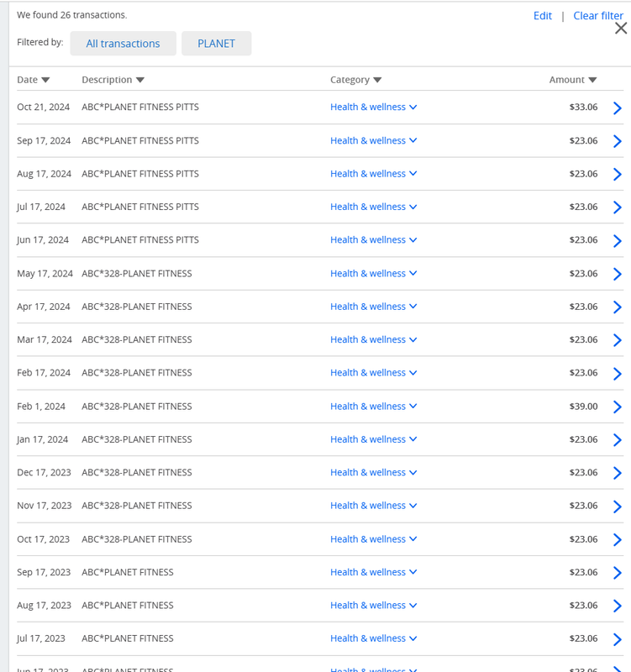Click the Clear filter link

pyautogui.click(x=598, y=16)
